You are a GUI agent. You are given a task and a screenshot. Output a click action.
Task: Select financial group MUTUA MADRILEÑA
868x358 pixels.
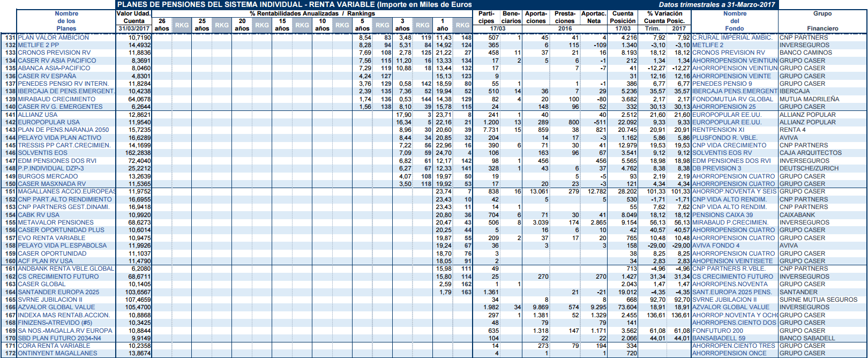pos(809,99)
